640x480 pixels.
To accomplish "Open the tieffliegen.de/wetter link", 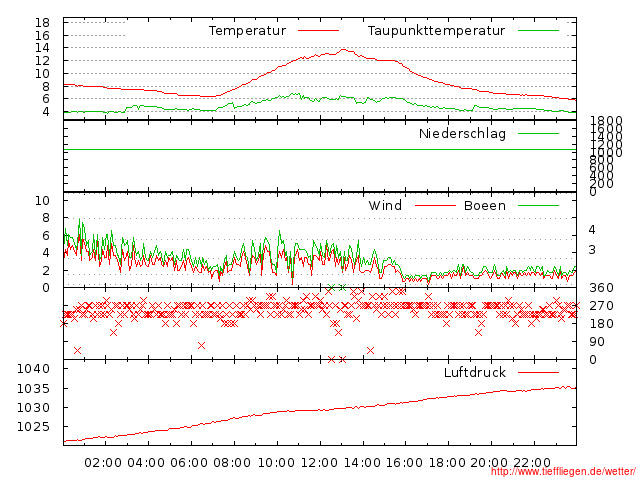I will [x=563, y=472].
